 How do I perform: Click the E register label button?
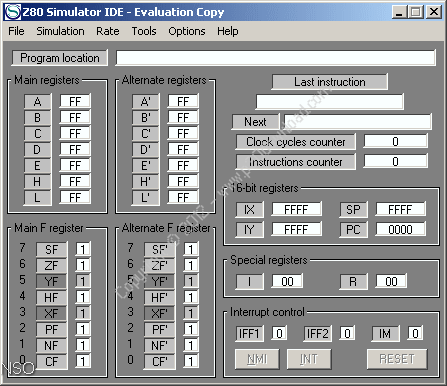(38, 166)
